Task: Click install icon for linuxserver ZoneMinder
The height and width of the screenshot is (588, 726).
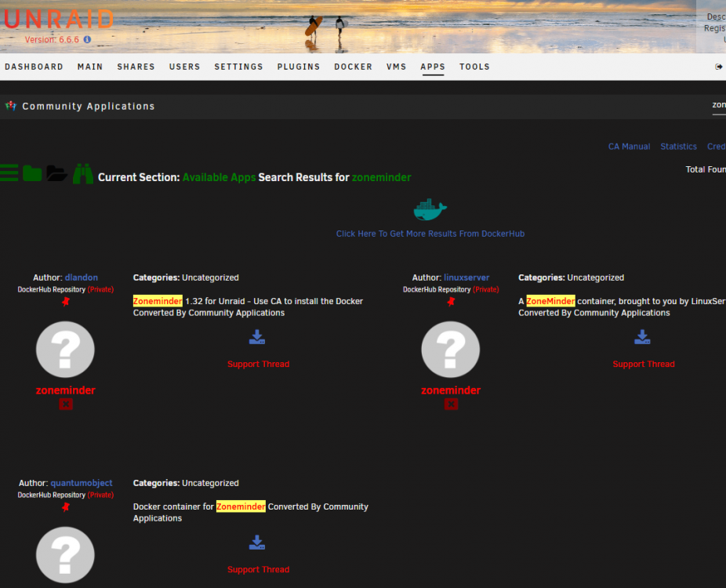Action: coord(642,337)
